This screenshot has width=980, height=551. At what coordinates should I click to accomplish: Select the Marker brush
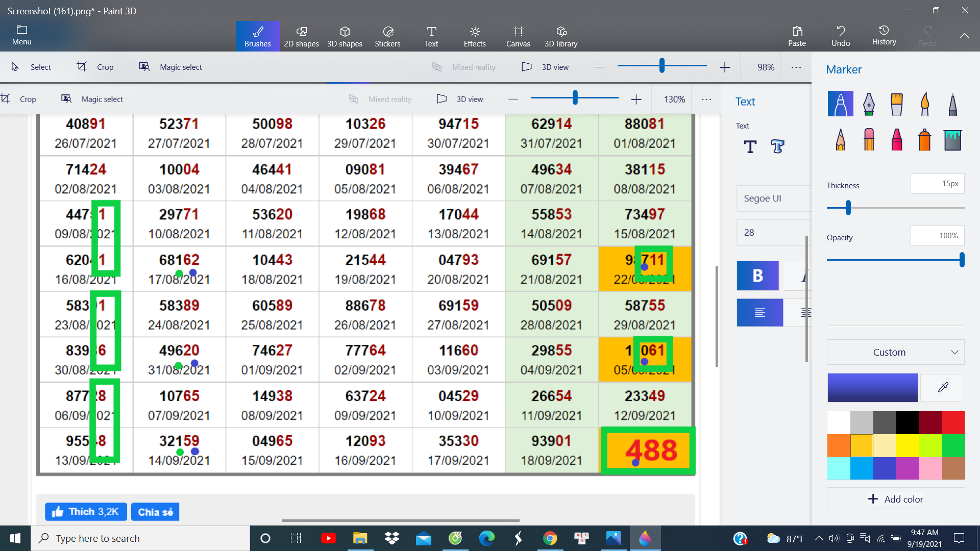tap(840, 104)
